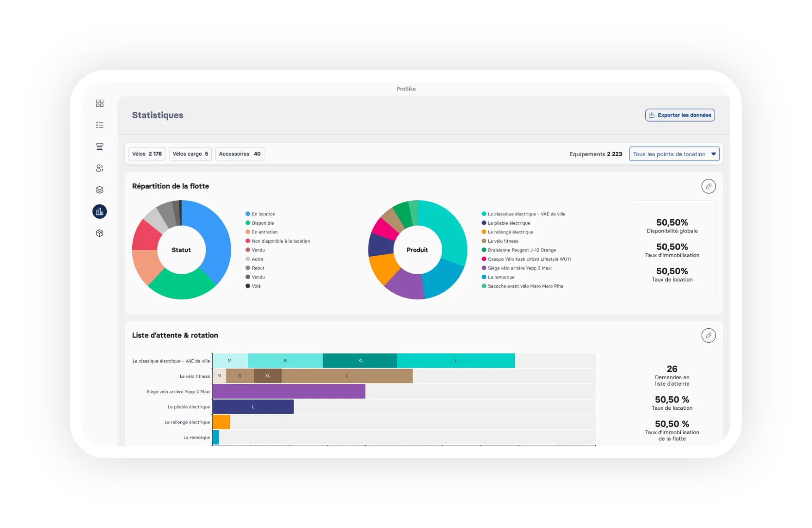Edit the Répartition de la flotte section
Screen dimensions: 812x528
[x=708, y=186]
